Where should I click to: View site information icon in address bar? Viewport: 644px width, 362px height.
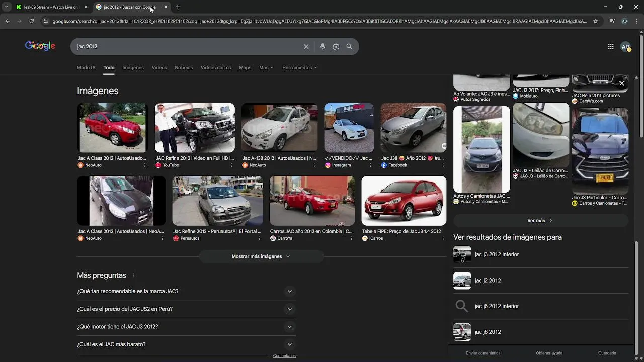(x=46, y=21)
